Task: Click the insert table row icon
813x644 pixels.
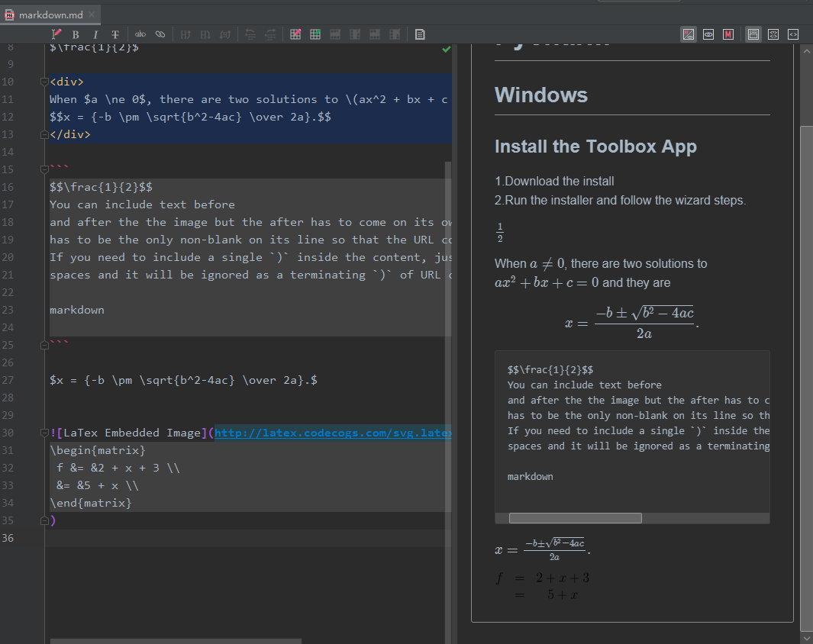Action: (x=335, y=34)
